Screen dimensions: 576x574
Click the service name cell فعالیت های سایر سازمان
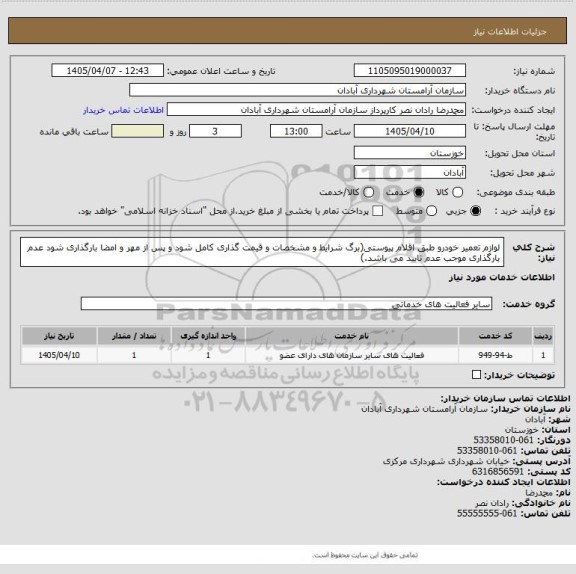click(x=352, y=355)
